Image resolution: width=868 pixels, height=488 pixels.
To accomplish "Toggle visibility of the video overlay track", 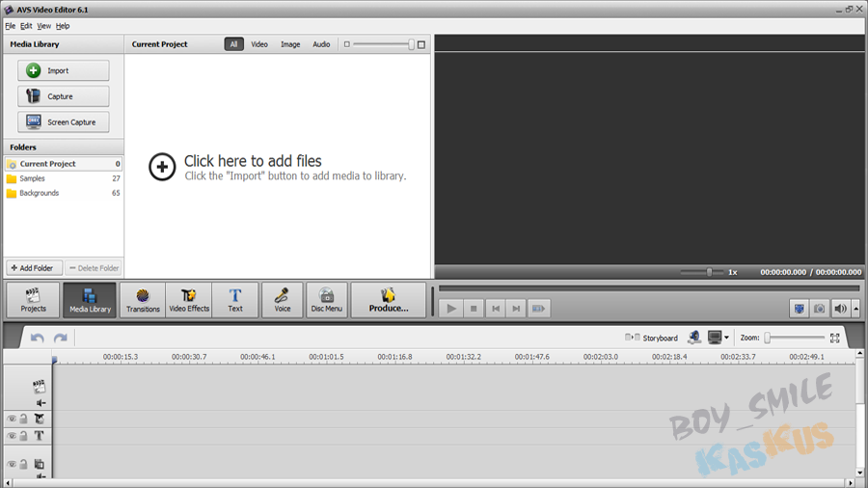I will point(11,464).
